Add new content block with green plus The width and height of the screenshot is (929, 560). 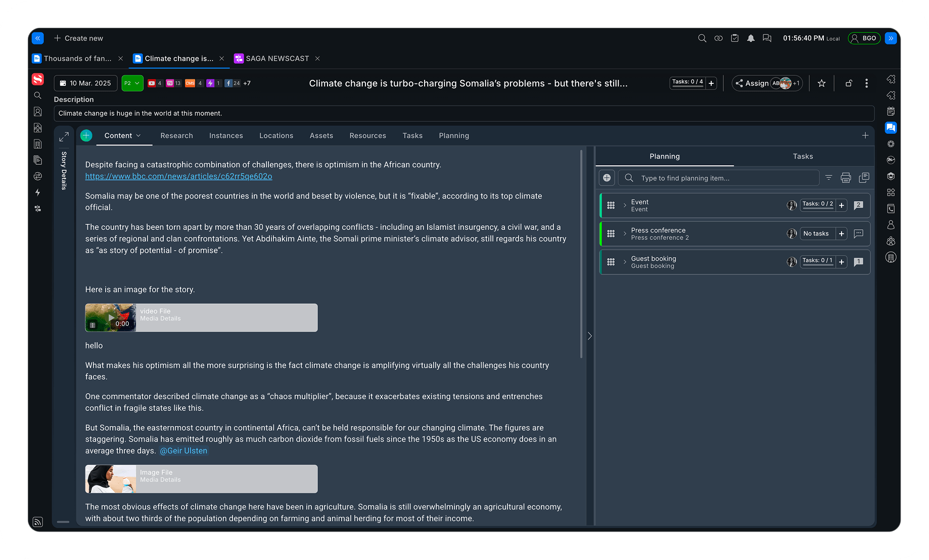pyautogui.click(x=86, y=135)
